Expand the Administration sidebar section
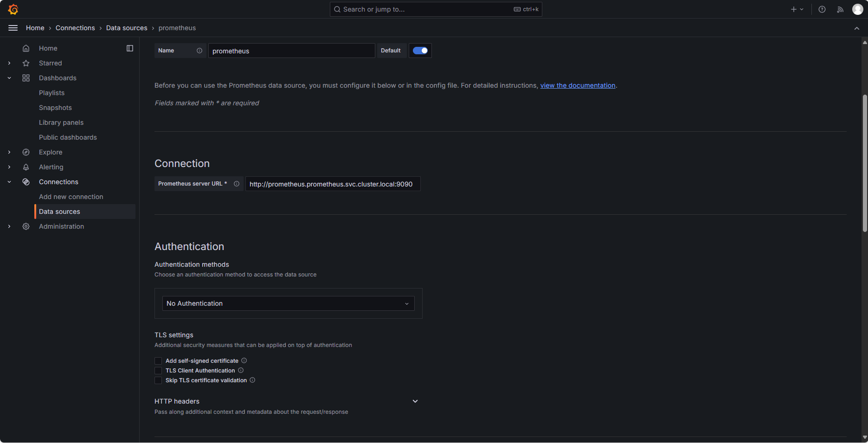The width and height of the screenshot is (868, 443). (x=9, y=226)
